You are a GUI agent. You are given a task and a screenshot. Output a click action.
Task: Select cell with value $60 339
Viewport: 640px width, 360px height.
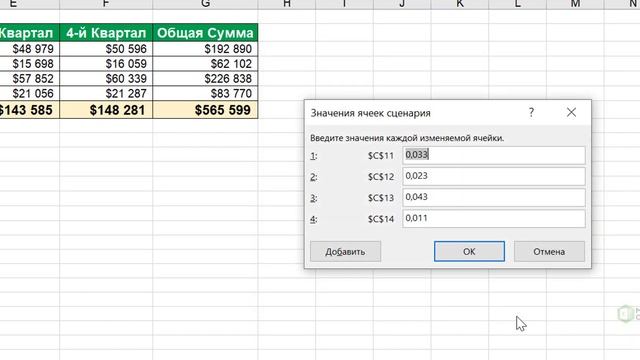click(106, 78)
